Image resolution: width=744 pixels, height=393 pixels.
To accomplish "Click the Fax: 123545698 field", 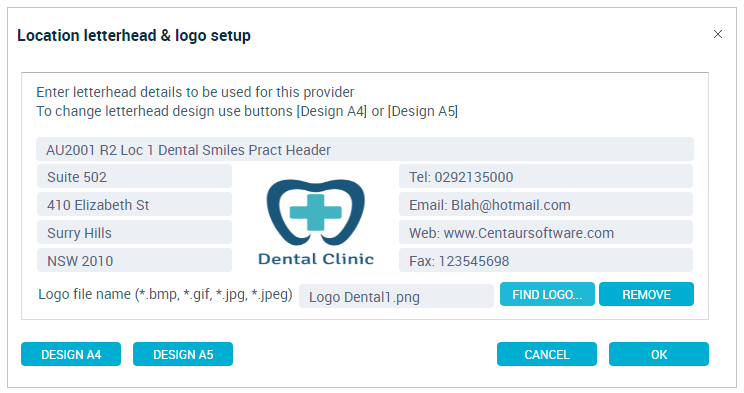I will pos(546,261).
